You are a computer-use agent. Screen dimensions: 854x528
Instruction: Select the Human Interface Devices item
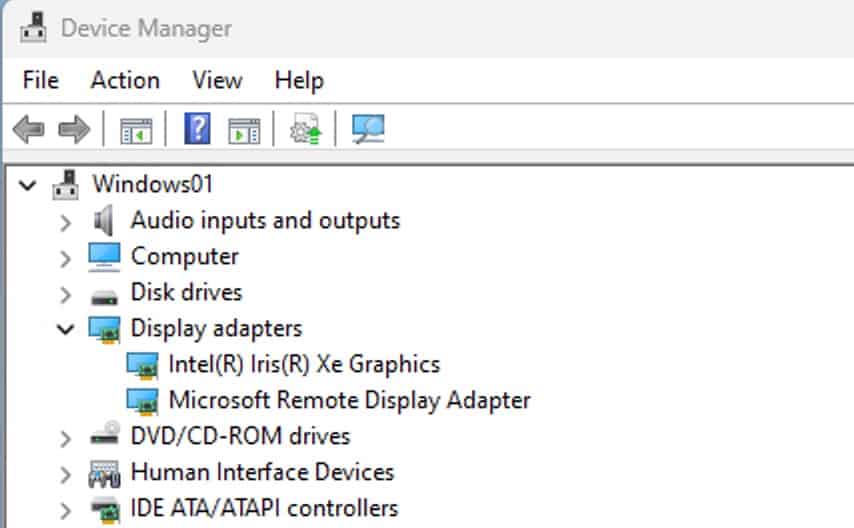pyautogui.click(x=262, y=472)
